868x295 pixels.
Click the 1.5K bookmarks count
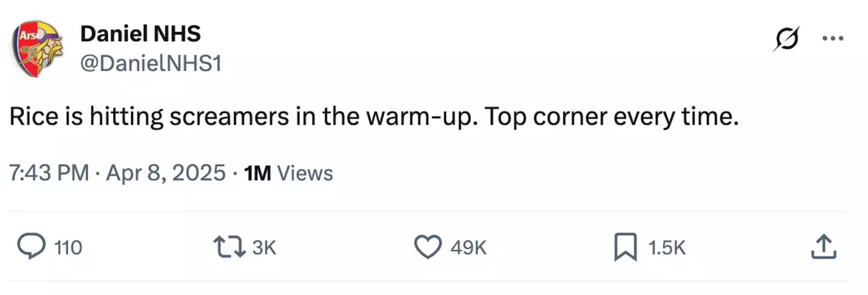(x=667, y=247)
